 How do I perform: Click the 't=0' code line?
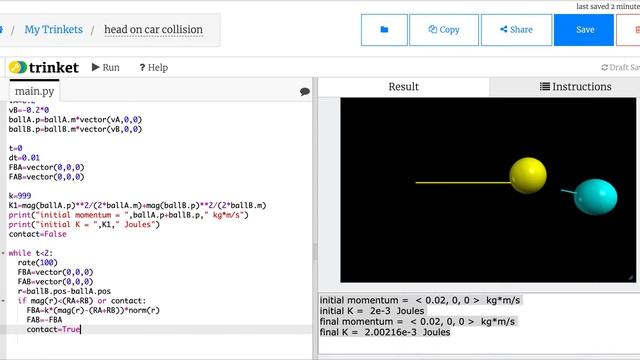point(16,148)
